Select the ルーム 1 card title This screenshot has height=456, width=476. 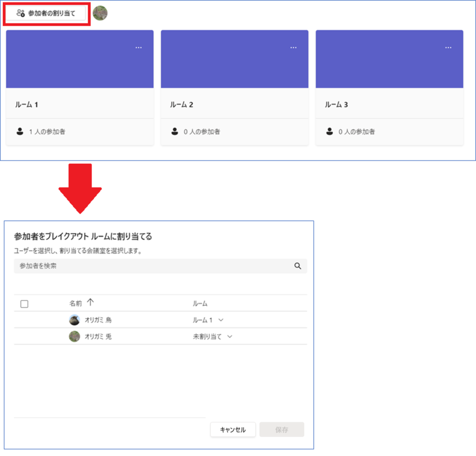[x=26, y=105]
